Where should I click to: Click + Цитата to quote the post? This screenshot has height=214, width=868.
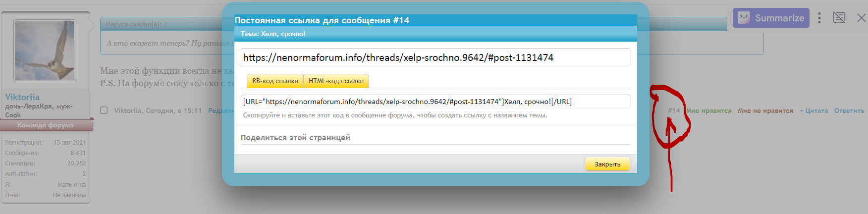click(814, 110)
